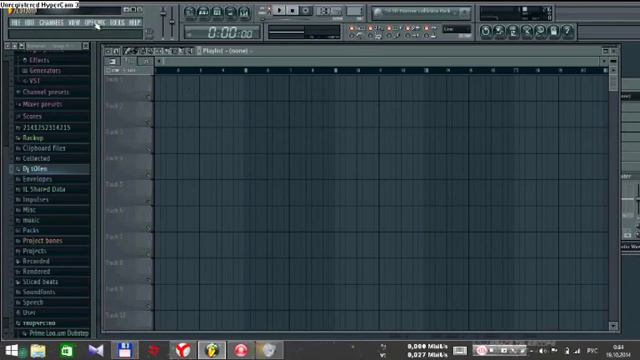Arm recording with the Record button
Screen dimensions: 640x360
coord(305,10)
